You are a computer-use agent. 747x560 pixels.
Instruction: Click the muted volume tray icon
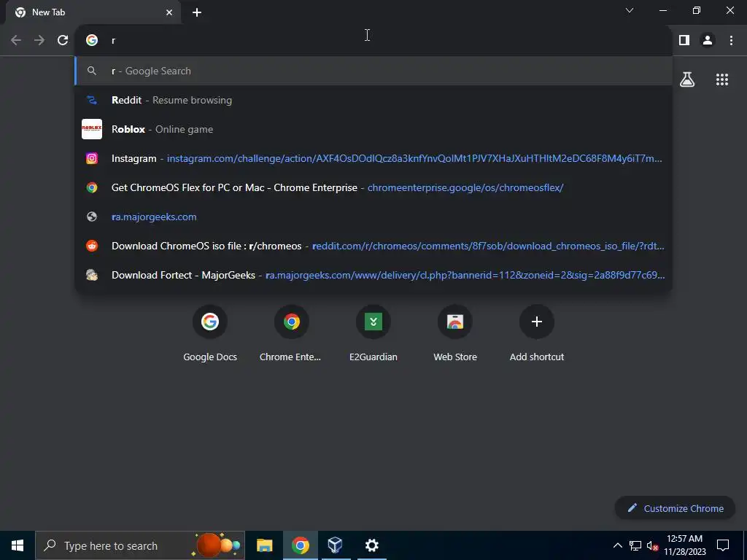coord(651,545)
